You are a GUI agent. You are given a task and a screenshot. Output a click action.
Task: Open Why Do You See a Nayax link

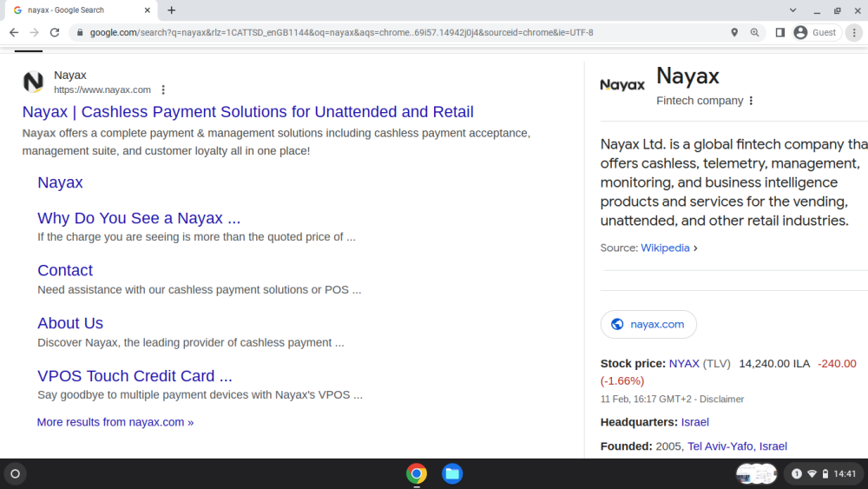tap(139, 218)
